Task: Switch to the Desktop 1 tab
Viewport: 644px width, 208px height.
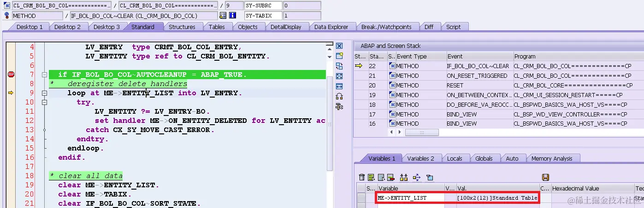Action: (x=30, y=27)
